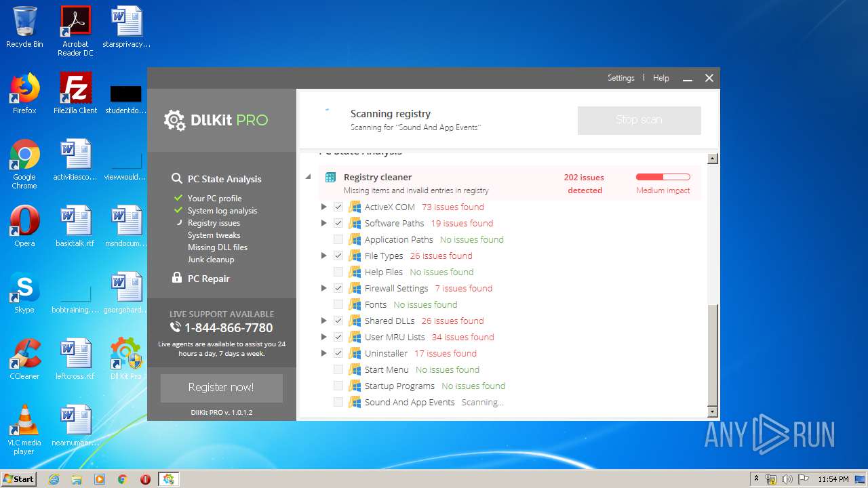Open the Recycle Bin desktop icon
The width and height of the screenshot is (868, 488).
click(24, 27)
